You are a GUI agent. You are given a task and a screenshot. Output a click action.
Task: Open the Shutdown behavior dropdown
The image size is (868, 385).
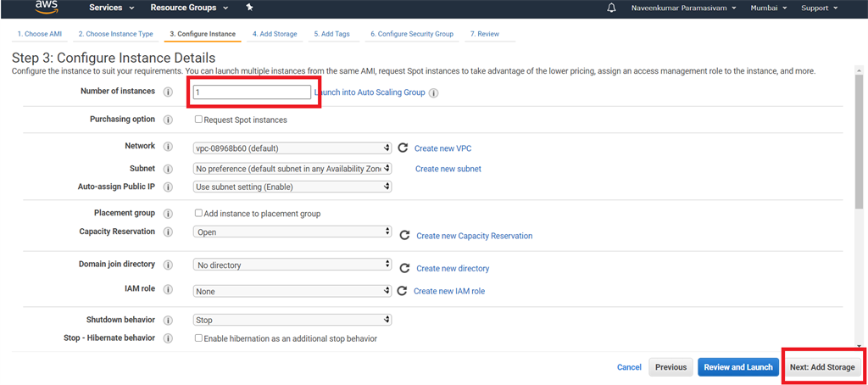pyautogui.click(x=292, y=320)
